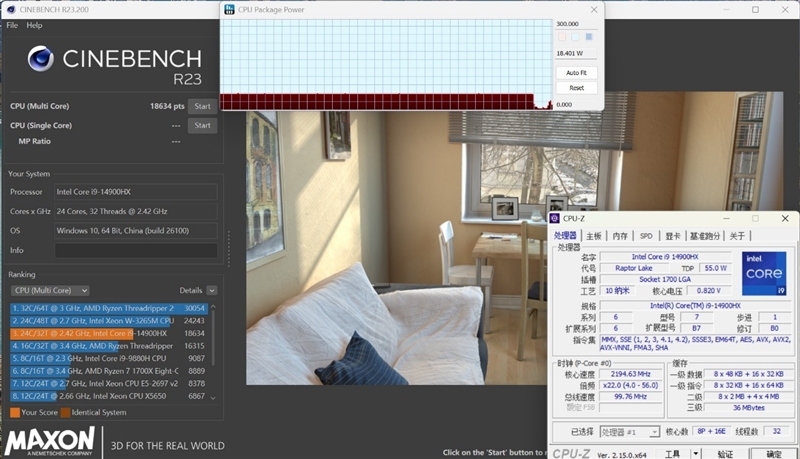Click the CPU Package Power window icon
800x459 pixels.
point(229,9)
